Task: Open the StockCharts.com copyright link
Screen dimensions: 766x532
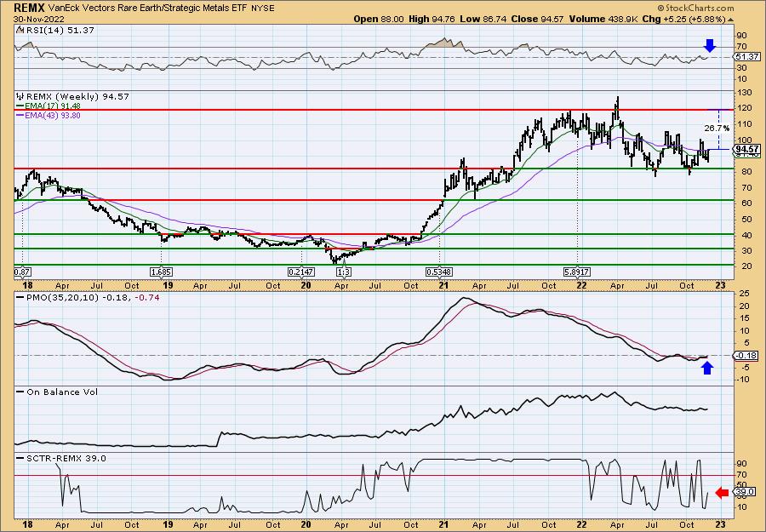Action: click(696, 8)
